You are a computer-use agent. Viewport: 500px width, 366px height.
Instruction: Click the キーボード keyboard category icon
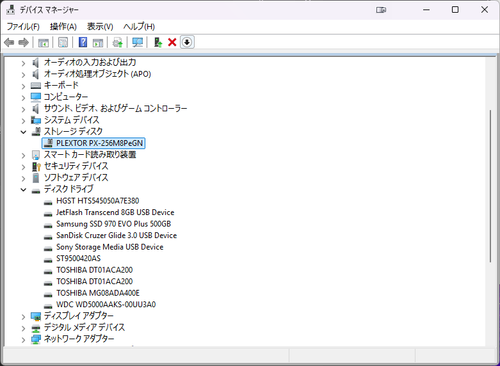coord(36,86)
